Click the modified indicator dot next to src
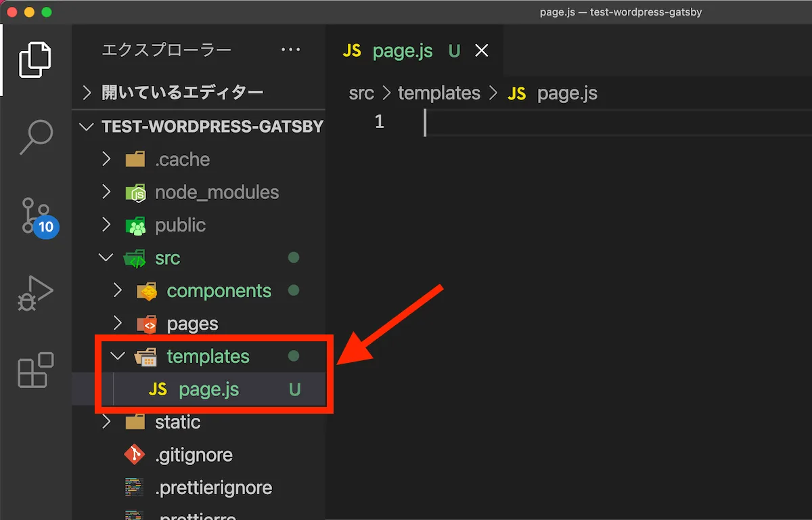 [293, 257]
